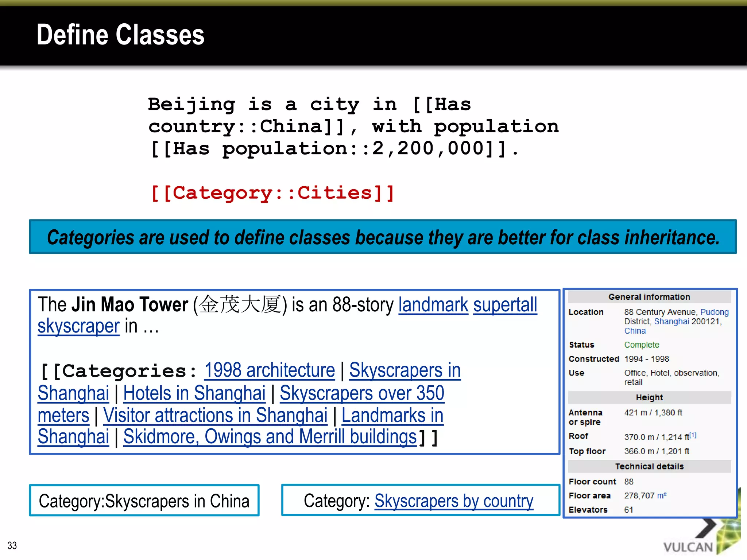Viewport: 747px width, 560px height.
Task: Click the [1] footnote reference
Action: point(693,435)
